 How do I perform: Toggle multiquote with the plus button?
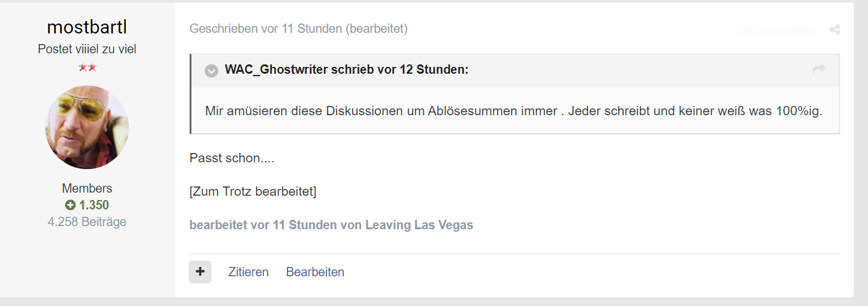pos(200,271)
